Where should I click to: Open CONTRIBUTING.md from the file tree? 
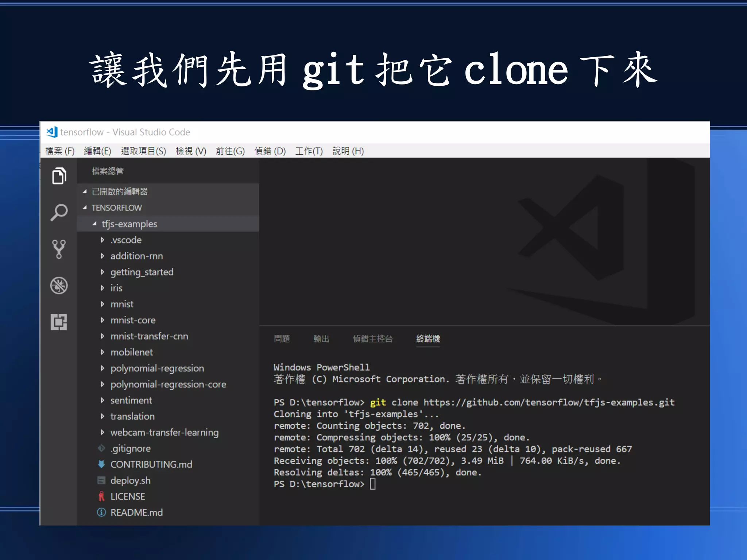coord(151,464)
